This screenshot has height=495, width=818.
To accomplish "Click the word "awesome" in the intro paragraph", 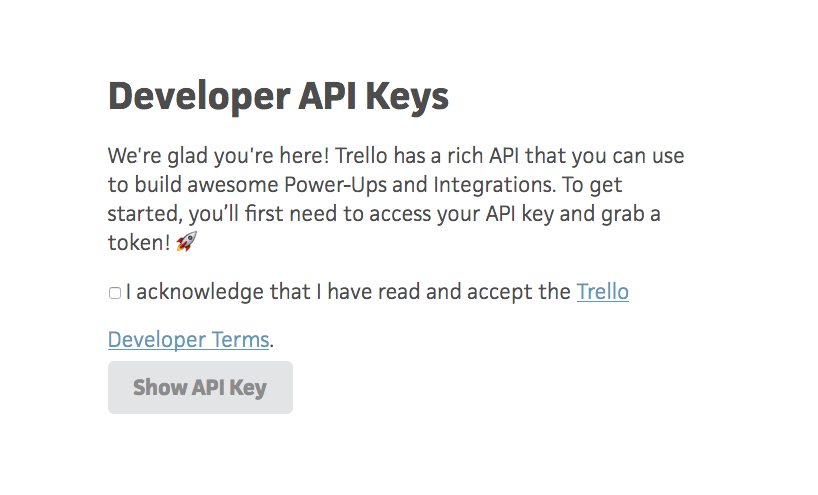I will coord(233,185).
